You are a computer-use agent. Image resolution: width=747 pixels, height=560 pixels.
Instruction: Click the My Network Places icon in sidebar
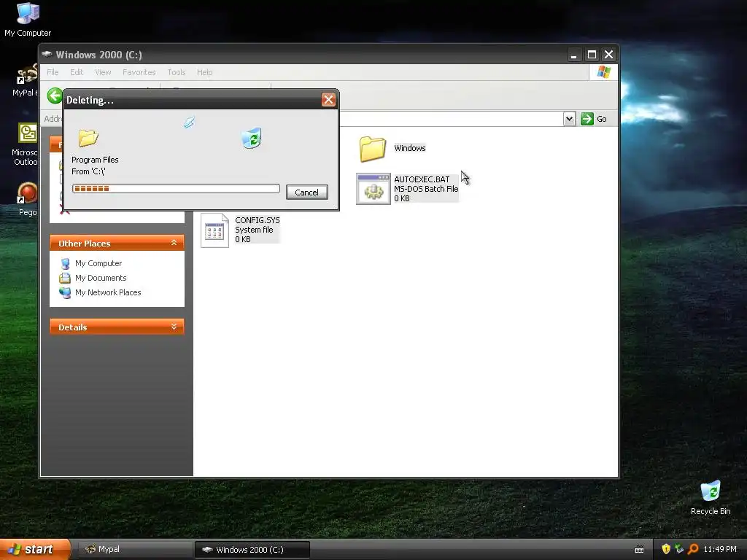pyautogui.click(x=65, y=292)
